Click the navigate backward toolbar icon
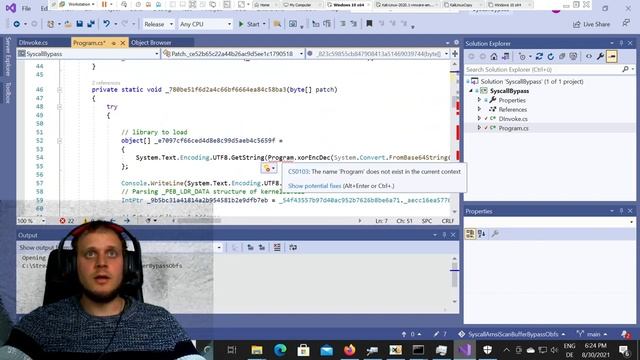Screen dimensions: 640x360 [x=16, y=24]
